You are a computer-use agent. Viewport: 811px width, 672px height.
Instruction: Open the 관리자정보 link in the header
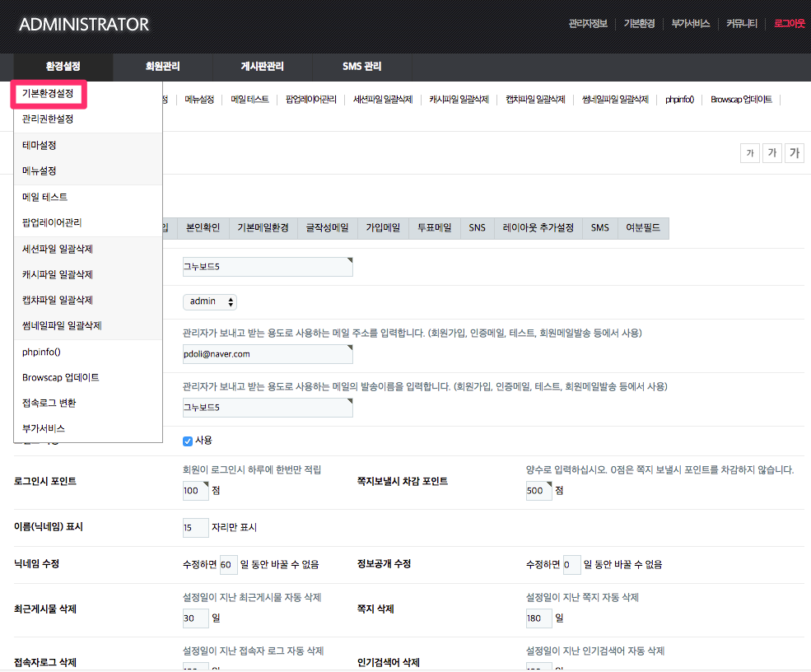(x=588, y=24)
